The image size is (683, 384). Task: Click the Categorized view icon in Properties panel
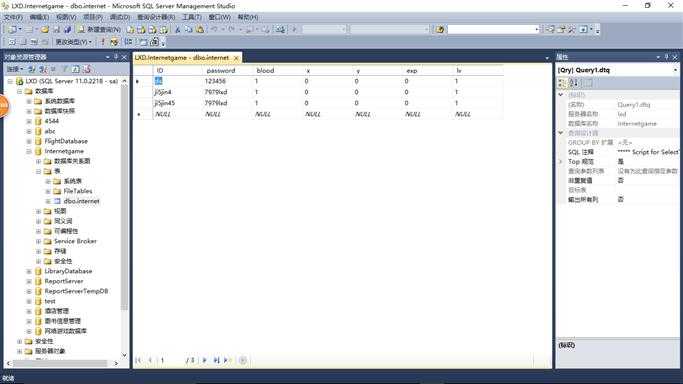click(563, 83)
